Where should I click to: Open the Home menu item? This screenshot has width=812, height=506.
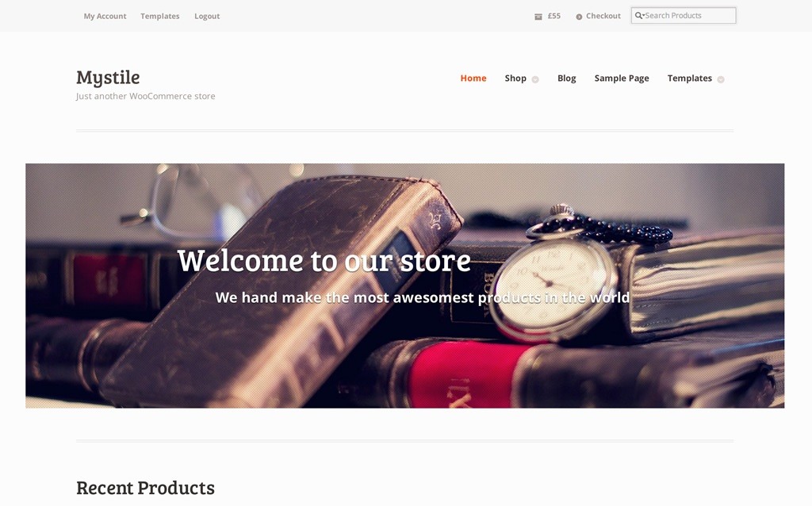(x=473, y=79)
